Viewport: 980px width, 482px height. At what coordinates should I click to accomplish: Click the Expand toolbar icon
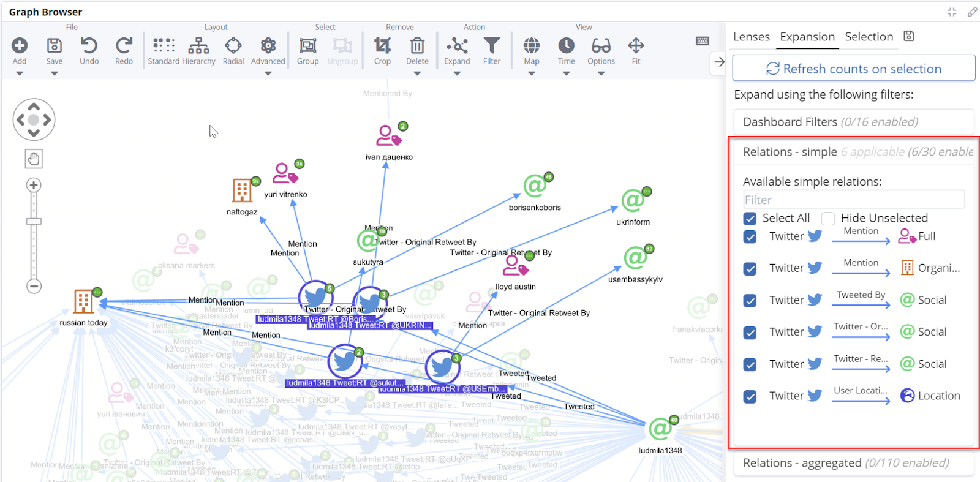pos(457,45)
